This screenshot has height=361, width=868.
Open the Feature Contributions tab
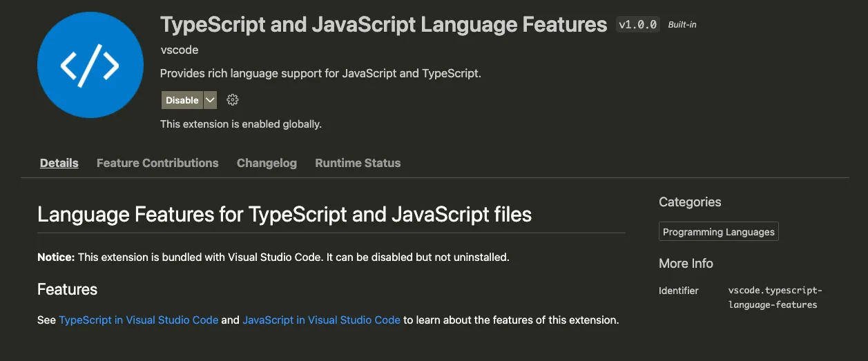(157, 163)
